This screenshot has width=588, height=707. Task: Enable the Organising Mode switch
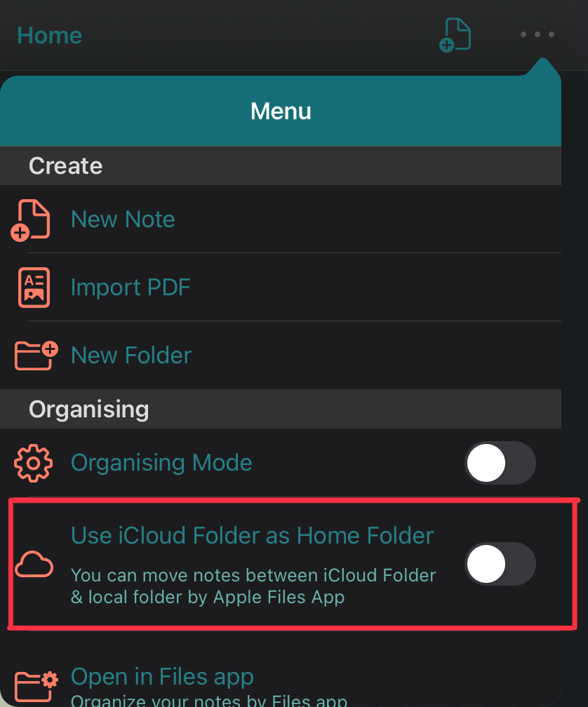click(x=500, y=463)
